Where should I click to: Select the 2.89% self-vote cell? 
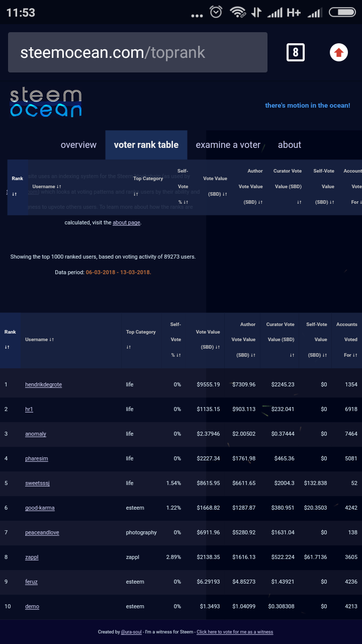[173, 557]
